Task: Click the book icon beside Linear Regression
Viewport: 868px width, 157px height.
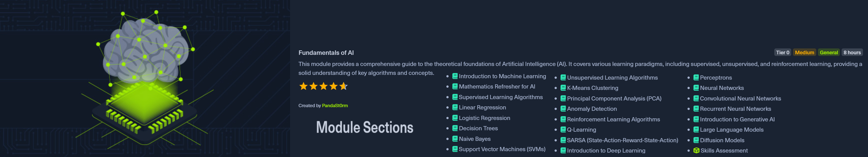Action: pos(454,107)
